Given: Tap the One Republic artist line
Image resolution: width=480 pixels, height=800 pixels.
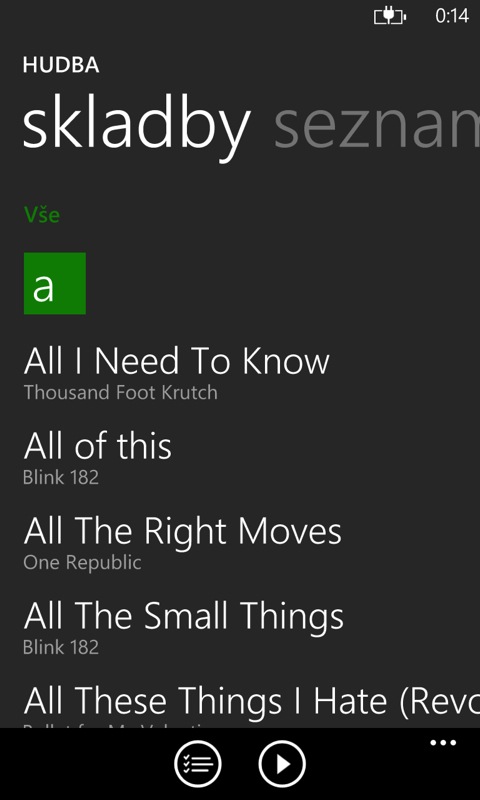Looking at the screenshot, I should [82, 563].
